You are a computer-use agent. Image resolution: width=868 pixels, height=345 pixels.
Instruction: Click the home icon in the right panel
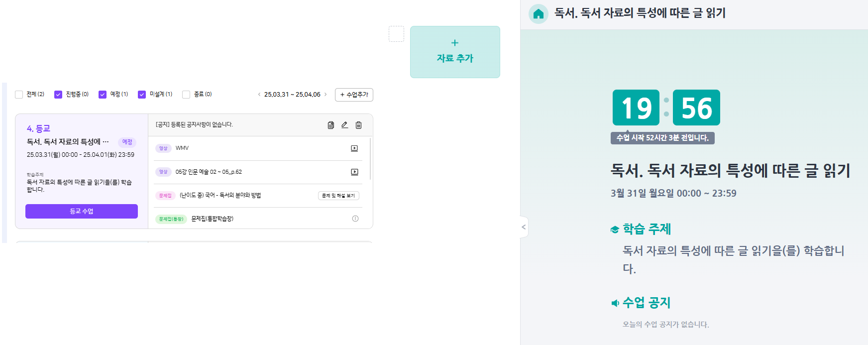pos(538,14)
